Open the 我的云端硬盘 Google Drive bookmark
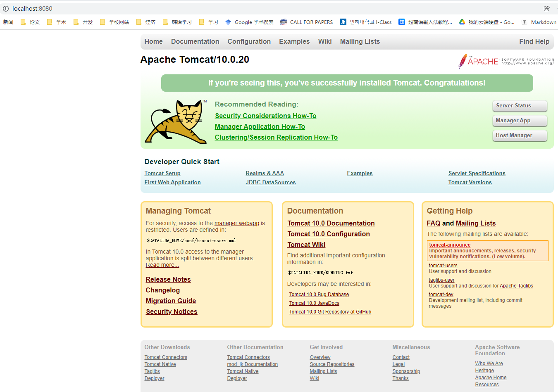This screenshot has height=392, width=558. (487, 22)
